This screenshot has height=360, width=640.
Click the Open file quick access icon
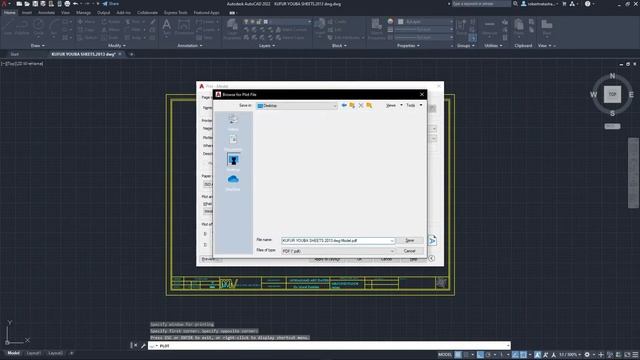pos(27,4)
